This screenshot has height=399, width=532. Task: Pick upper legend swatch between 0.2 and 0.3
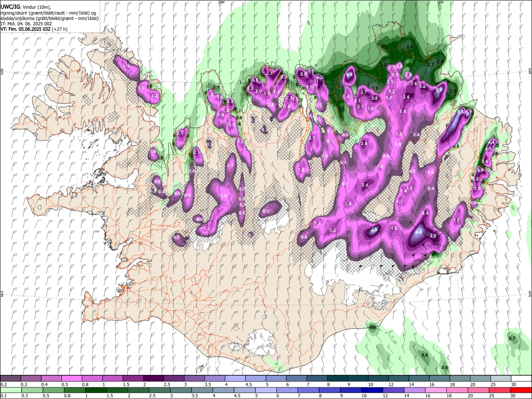[x=10, y=379]
